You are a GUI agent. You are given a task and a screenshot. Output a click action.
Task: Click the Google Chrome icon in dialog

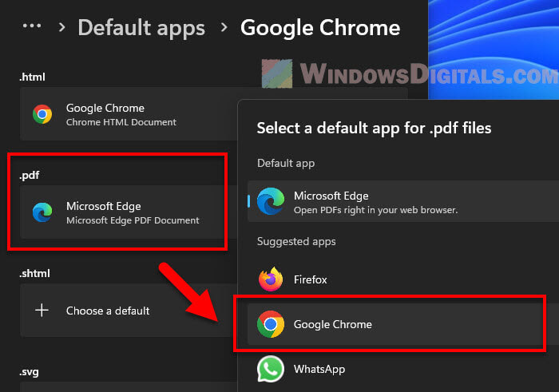pyautogui.click(x=271, y=324)
